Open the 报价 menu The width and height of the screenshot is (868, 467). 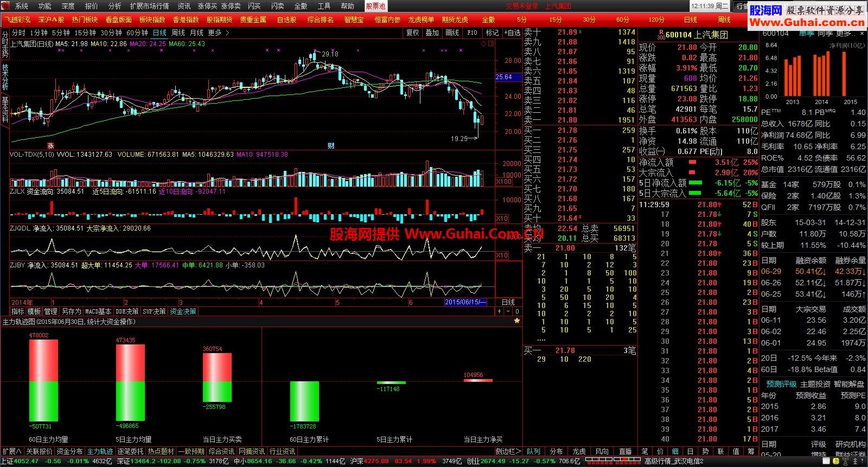pos(92,6)
